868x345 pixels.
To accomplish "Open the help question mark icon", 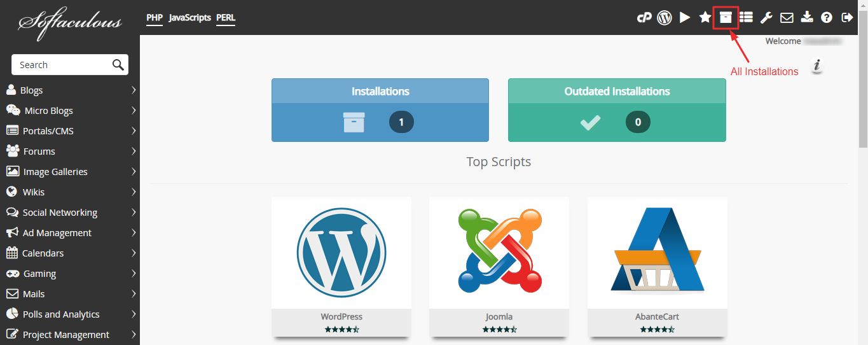I will (x=827, y=18).
